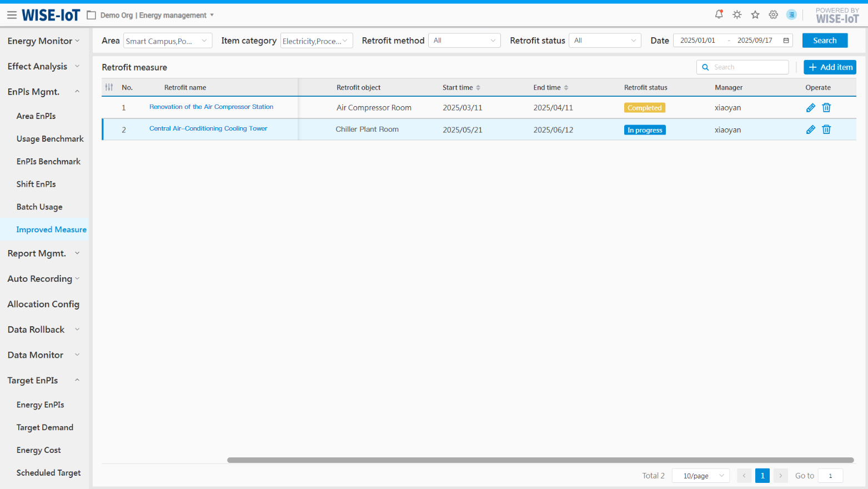
Task: Expand the Retrofit method dropdown
Action: pos(464,41)
